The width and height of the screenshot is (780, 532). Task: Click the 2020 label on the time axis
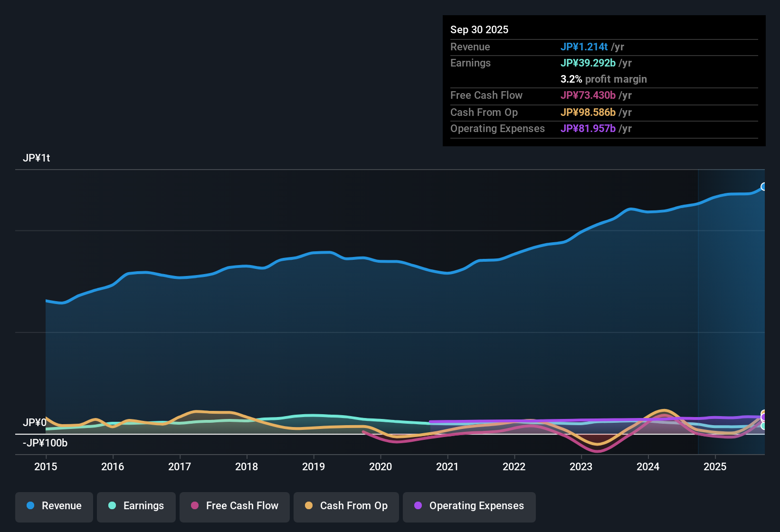[380, 467]
